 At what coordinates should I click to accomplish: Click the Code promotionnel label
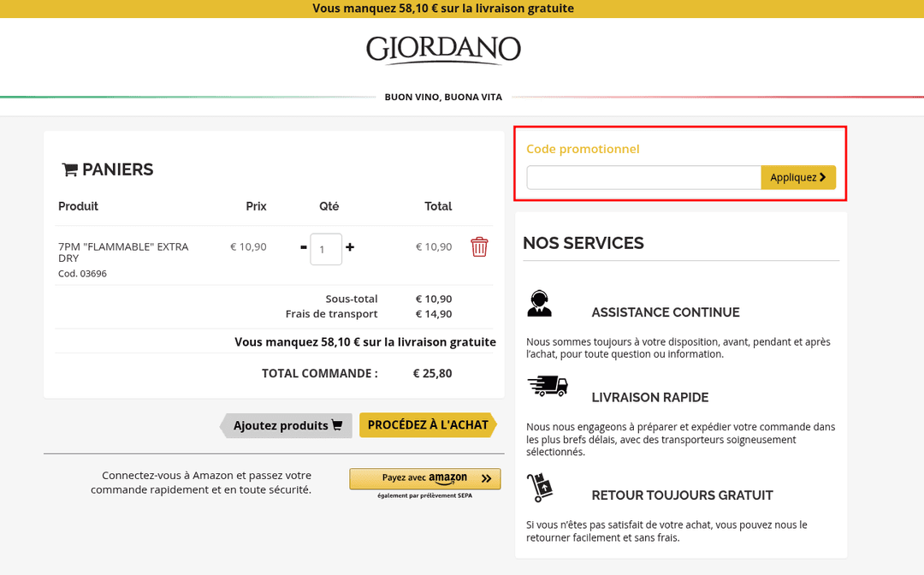coord(583,149)
